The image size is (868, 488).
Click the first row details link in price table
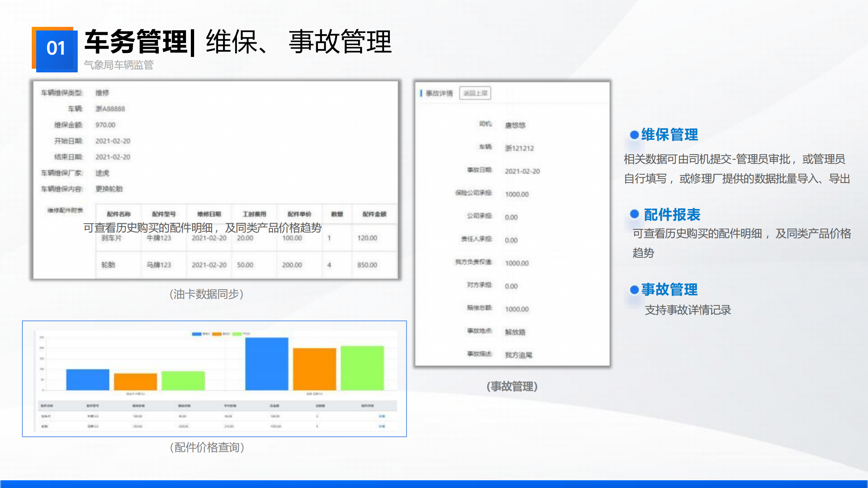(x=382, y=416)
